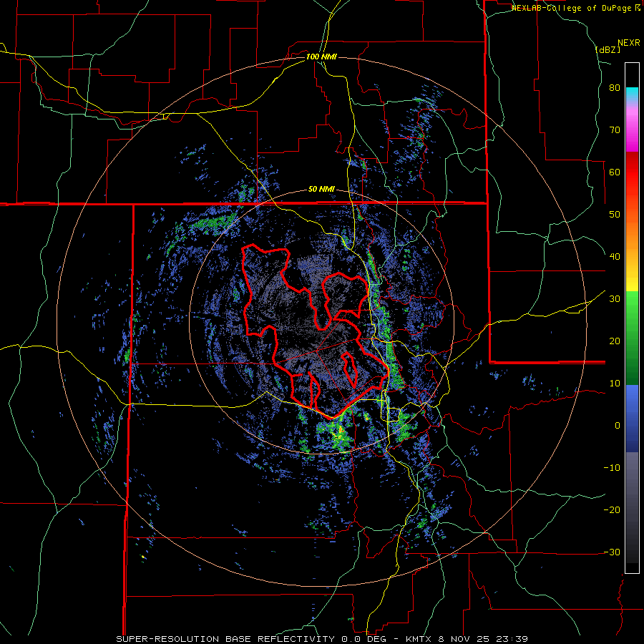This screenshot has width=644, height=644.
Task: Click the NEXR label above the legend
Action: [629, 43]
